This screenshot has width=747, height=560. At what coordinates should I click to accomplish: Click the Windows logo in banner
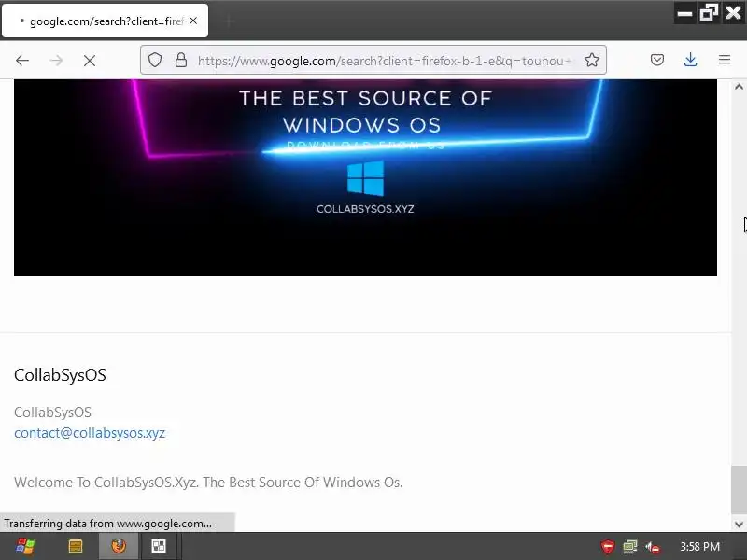coord(365,178)
